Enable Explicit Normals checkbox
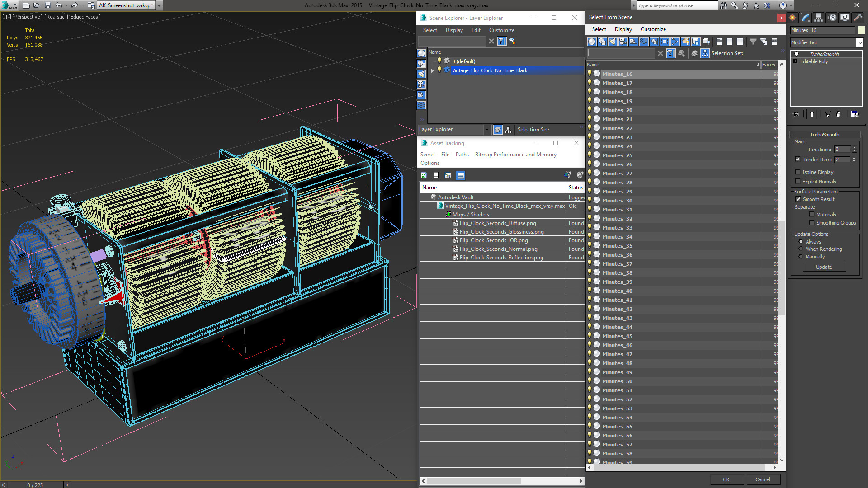 point(797,181)
